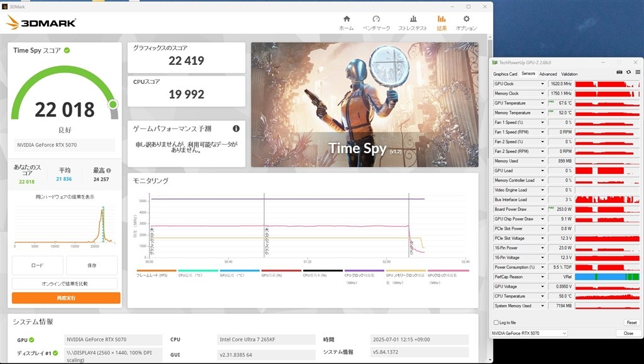Image resolution: width=644 pixels, height=364 pixels.
Task: Open the Memory Used sensor dropdown
Action: (543, 161)
